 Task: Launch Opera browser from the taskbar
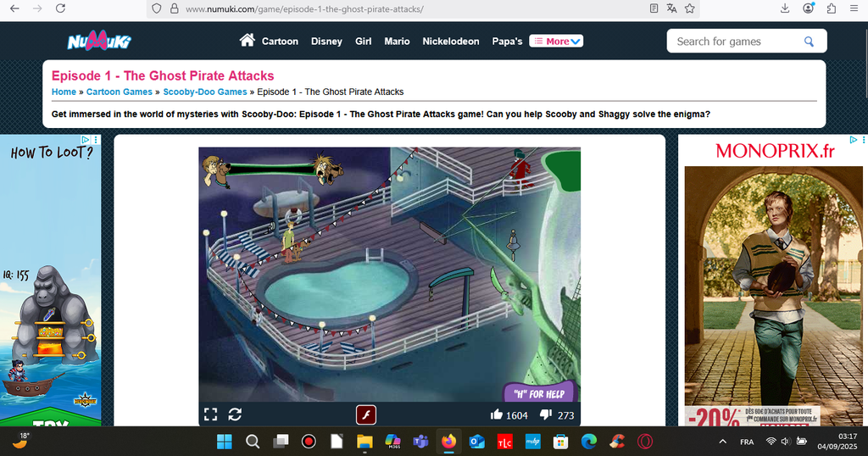(x=644, y=442)
